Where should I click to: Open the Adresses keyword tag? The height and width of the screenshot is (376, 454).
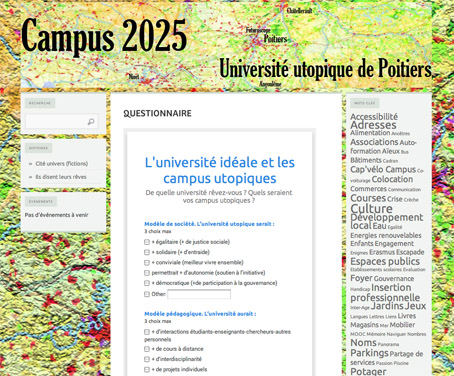[x=373, y=125]
